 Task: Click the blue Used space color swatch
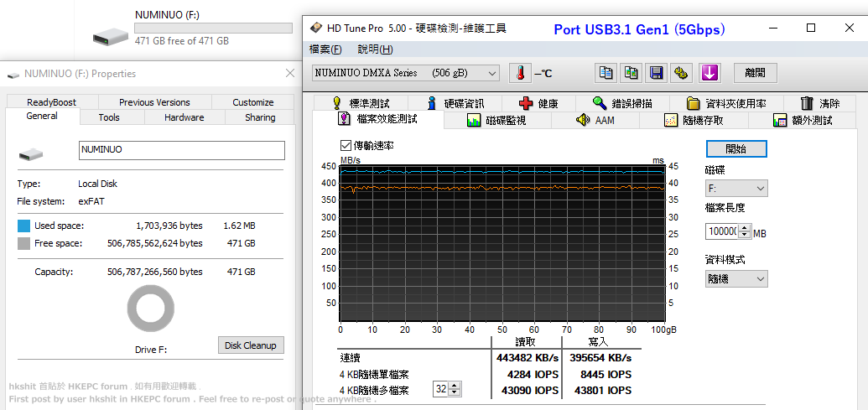[x=23, y=226]
